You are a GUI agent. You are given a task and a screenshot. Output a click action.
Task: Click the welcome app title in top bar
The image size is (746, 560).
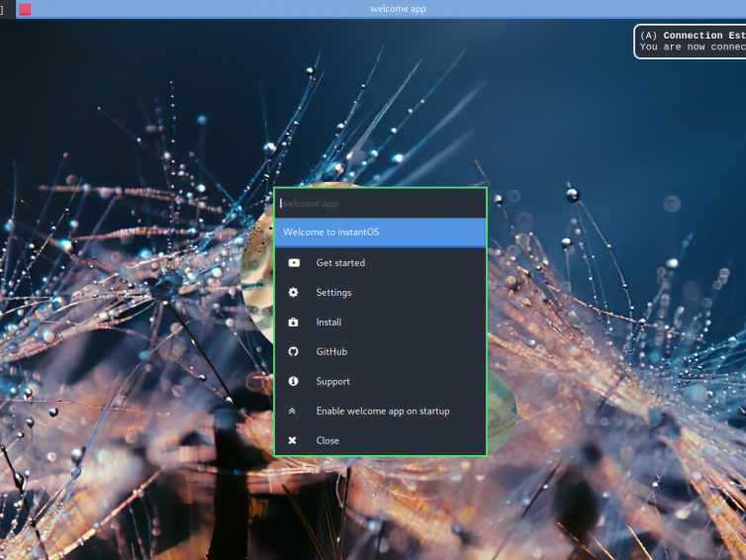coord(398,9)
